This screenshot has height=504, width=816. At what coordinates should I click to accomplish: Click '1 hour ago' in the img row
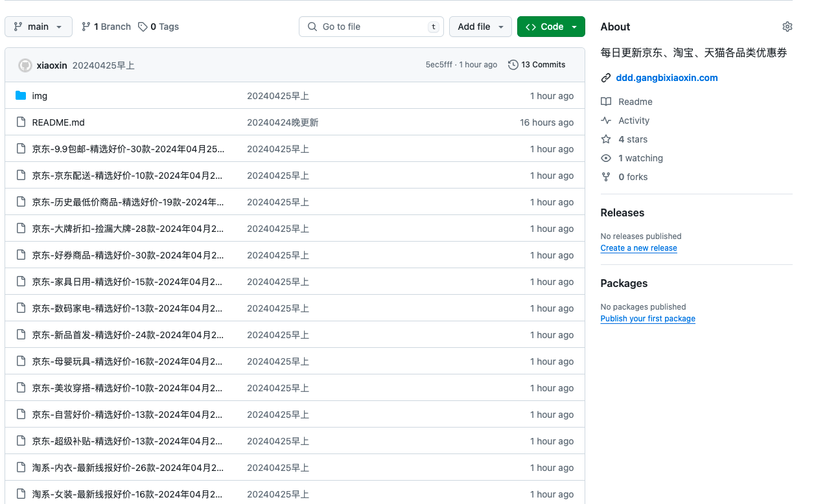click(552, 96)
